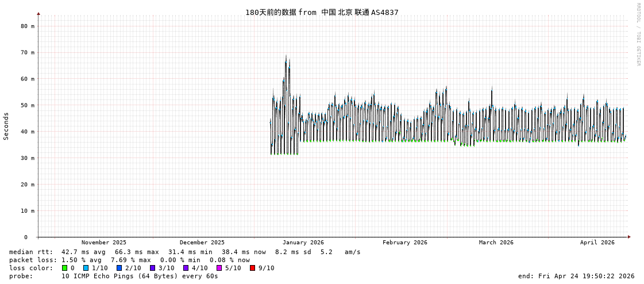Select the December 2025 axis label
Image resolution: width=644 pixels, height=284 pixels.
click(x=202, y=243)
